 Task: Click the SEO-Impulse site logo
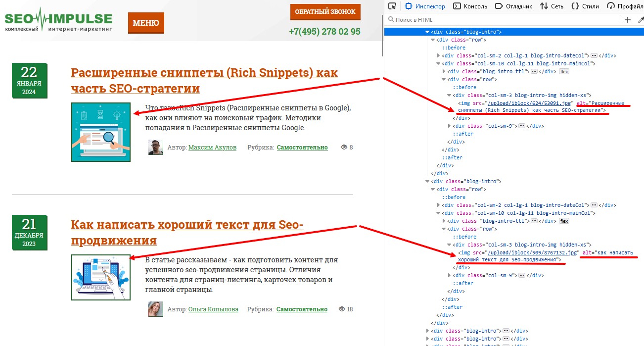pyautogui.click(x=58, y=22)
